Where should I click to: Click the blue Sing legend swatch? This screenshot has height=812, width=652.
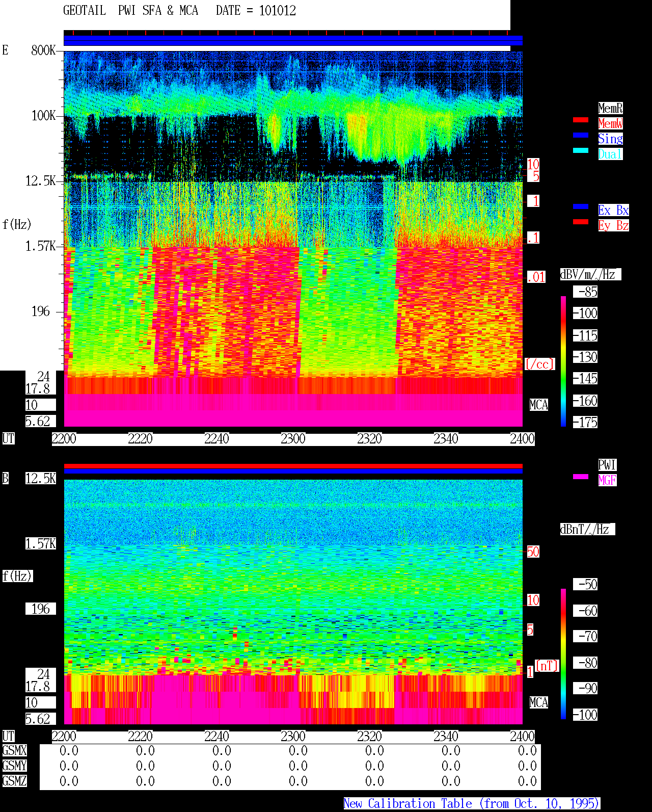pos(581,135)
